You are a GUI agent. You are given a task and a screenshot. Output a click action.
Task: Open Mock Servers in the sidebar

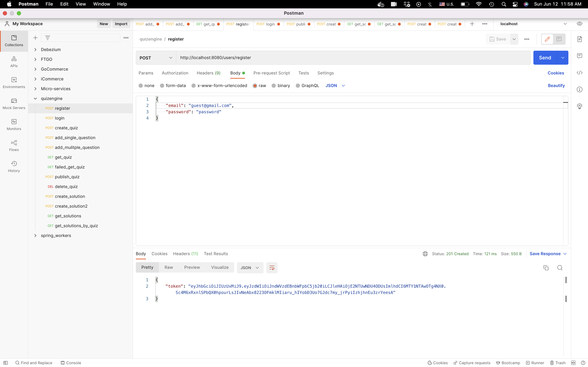click(14, 104)
